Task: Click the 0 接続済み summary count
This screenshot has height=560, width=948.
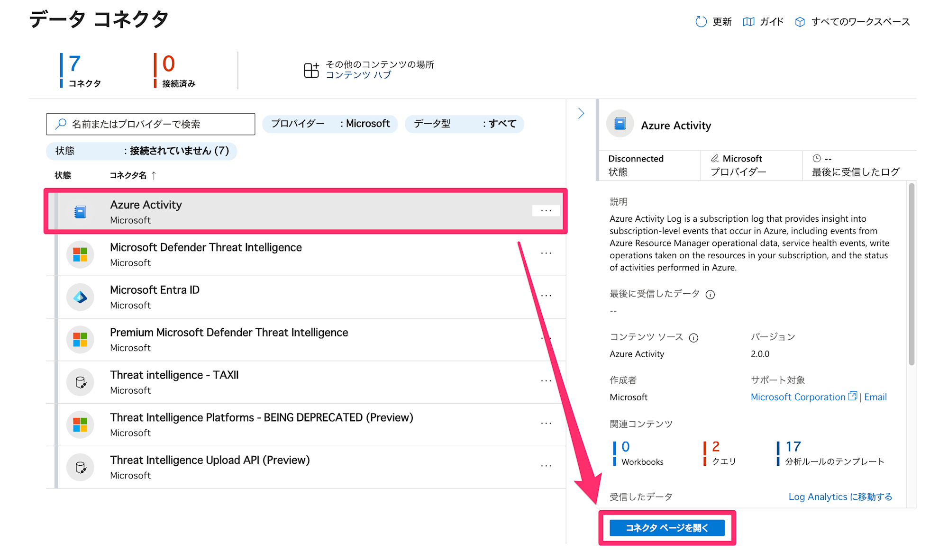Action: click(174, 71)
